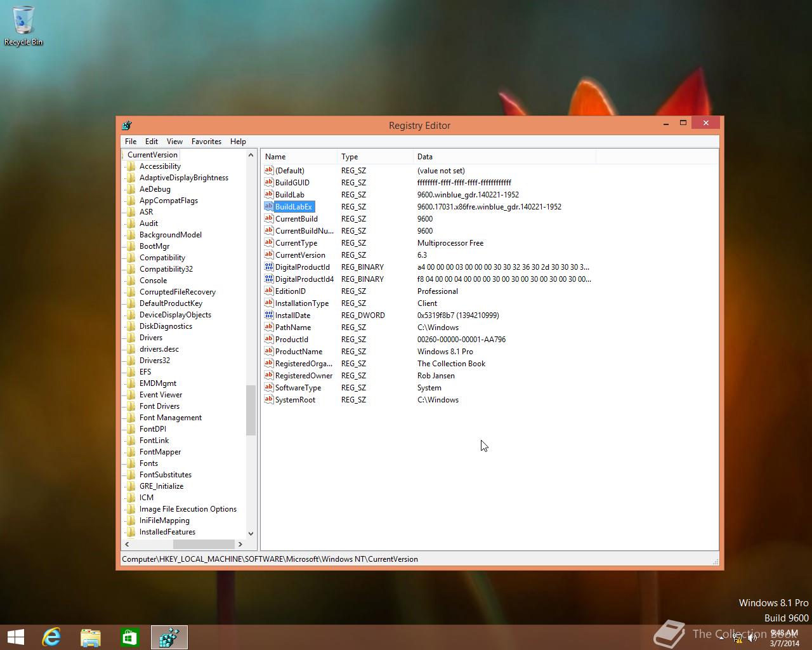
Task: Launch Internet Explorer from taskbar
Action: click(x=51, y=637)
